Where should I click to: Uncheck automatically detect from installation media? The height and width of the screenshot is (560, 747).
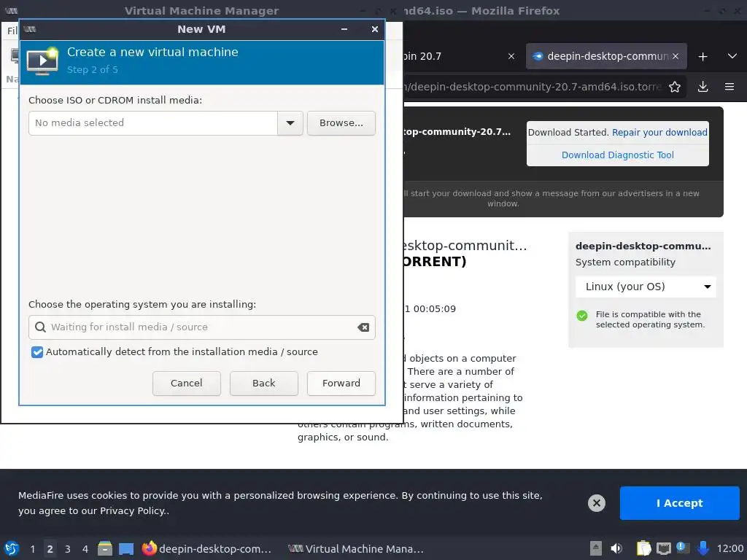click(37, 352)
